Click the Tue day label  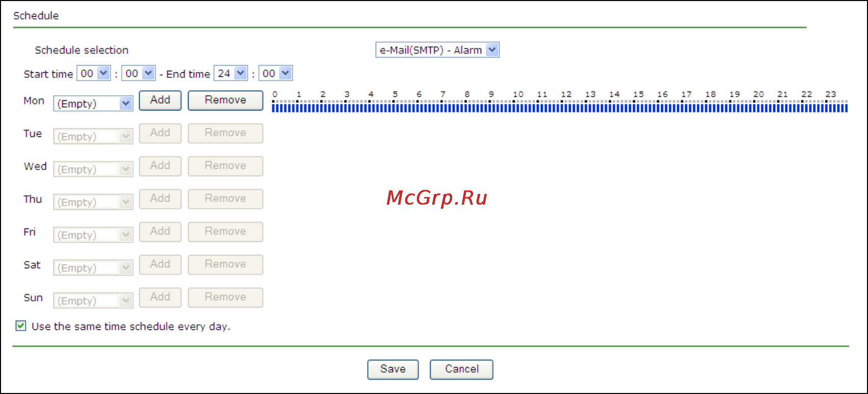coord(33,133)
